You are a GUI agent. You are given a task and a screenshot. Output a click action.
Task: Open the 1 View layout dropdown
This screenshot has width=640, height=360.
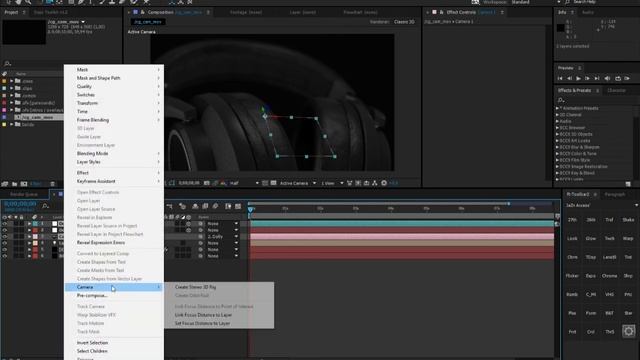332,183
